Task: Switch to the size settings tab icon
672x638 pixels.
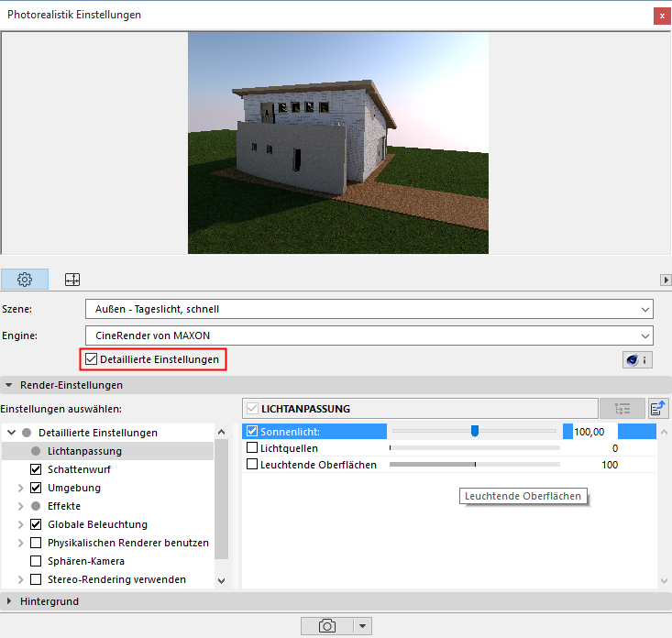Action: (x=72, y=280)
